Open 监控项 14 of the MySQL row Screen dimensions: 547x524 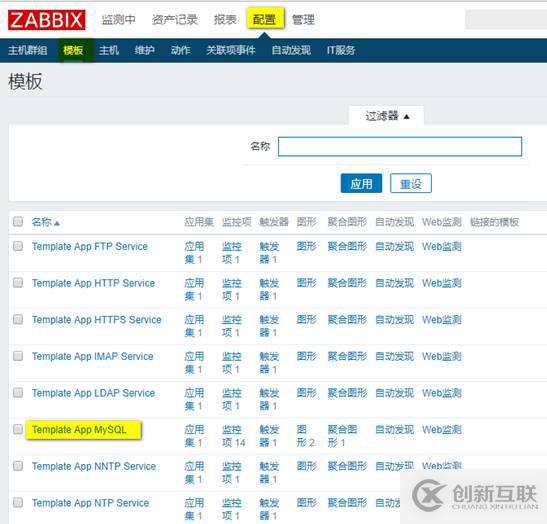[233, 436]
